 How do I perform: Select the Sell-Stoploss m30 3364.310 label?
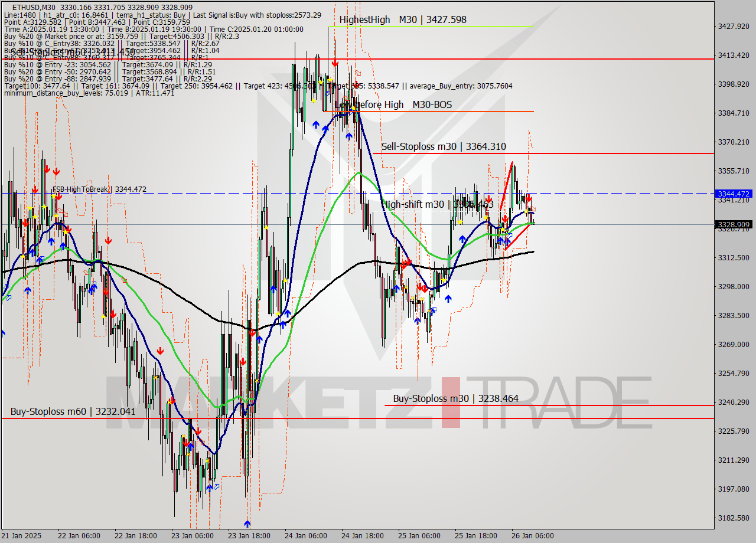(x=444, y=146)
